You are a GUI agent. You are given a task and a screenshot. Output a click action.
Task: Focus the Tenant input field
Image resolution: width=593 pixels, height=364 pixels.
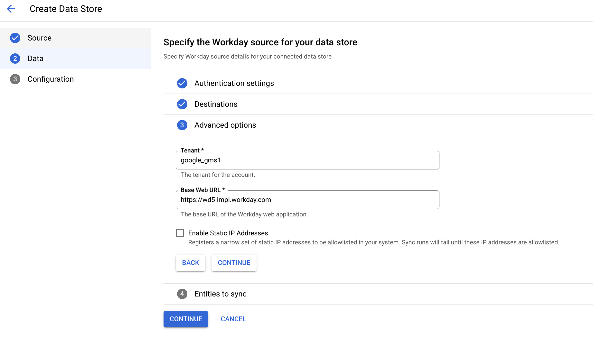pyautogui.click(x=307, y=160)
